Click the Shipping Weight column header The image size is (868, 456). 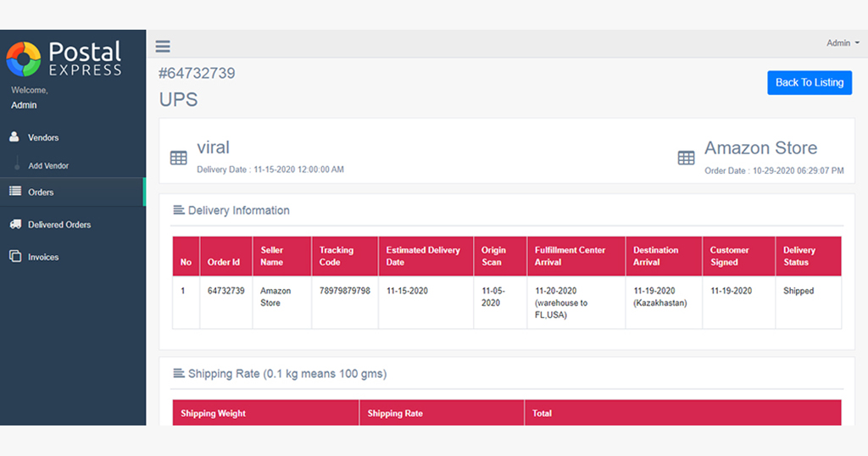pos(265,413)
